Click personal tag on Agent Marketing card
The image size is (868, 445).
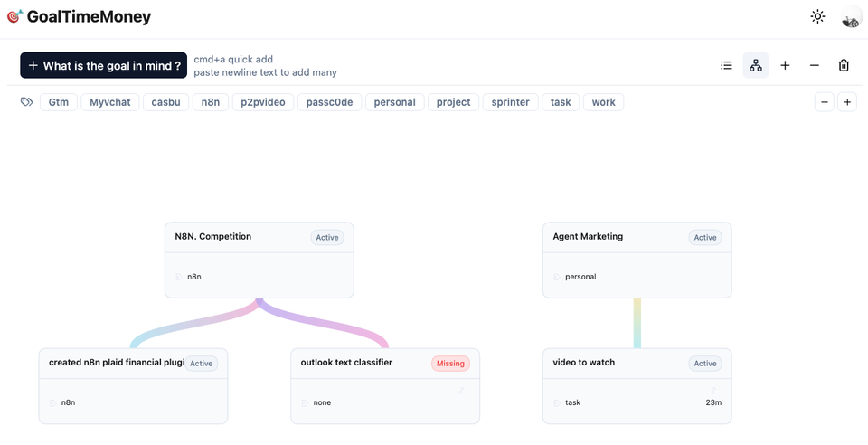(580, 277)
